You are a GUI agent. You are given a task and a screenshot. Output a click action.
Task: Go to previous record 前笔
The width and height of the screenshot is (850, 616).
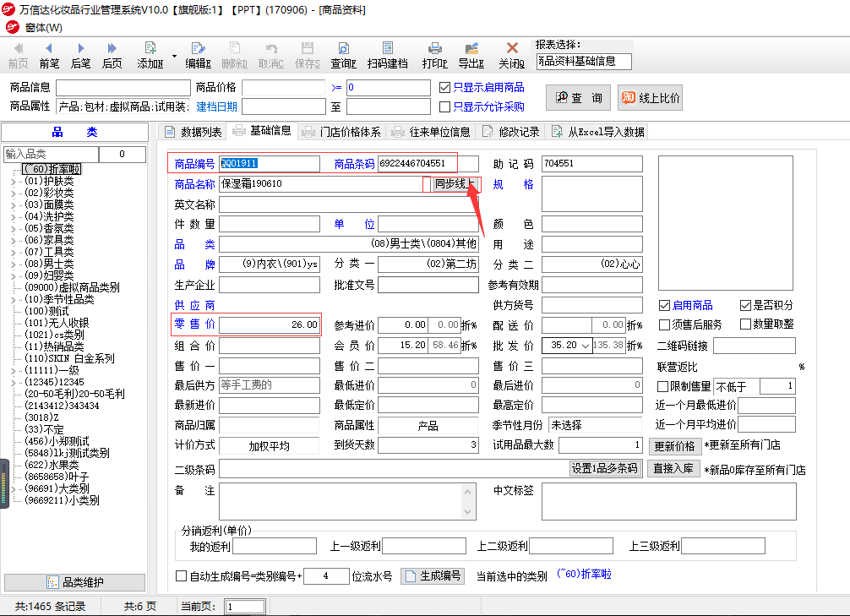[49, 55]
